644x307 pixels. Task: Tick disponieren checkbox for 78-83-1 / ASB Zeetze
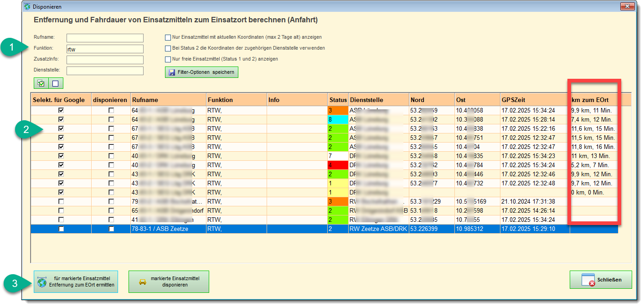[111, 229]
